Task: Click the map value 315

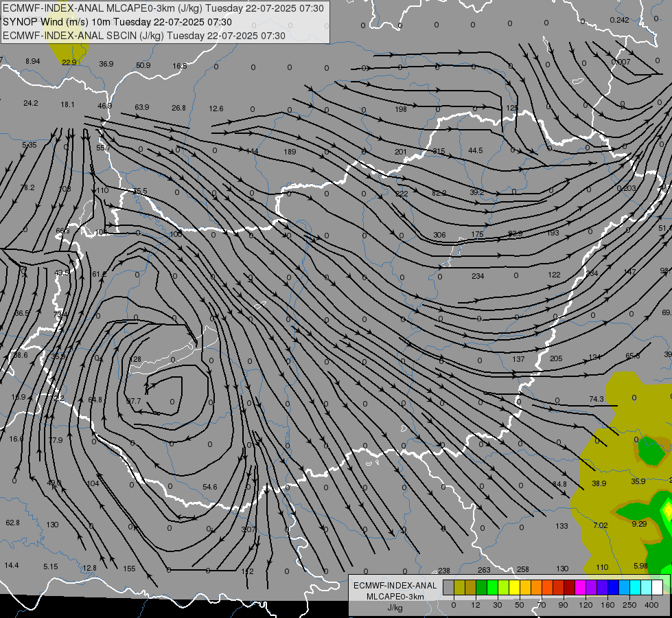Action: coord(439,151)
